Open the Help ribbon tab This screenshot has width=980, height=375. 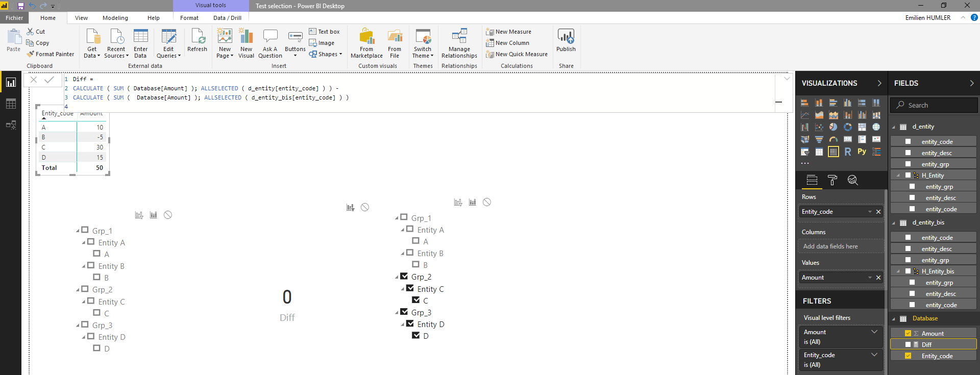pos(154,18)
